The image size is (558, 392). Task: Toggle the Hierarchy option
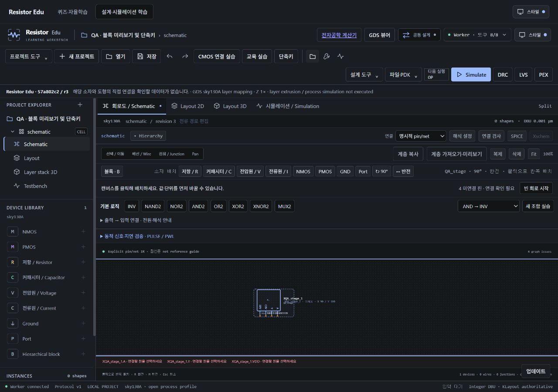click(x=148, y=136)
